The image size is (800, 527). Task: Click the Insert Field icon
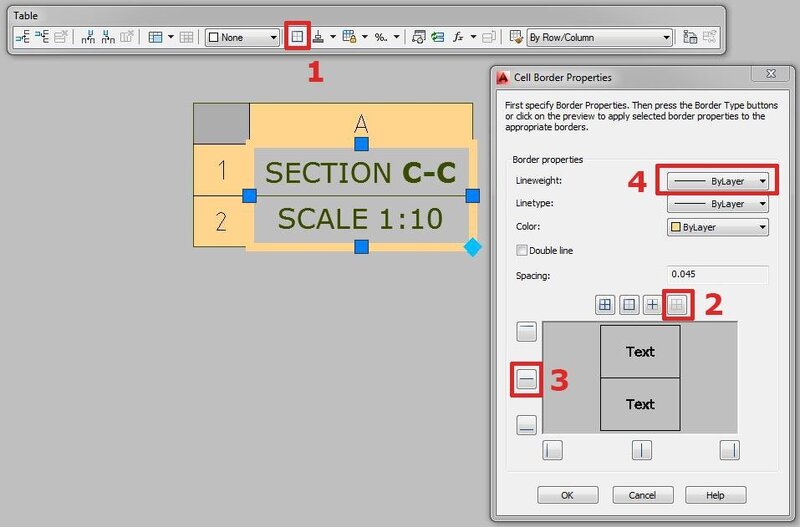coord(438,37)
